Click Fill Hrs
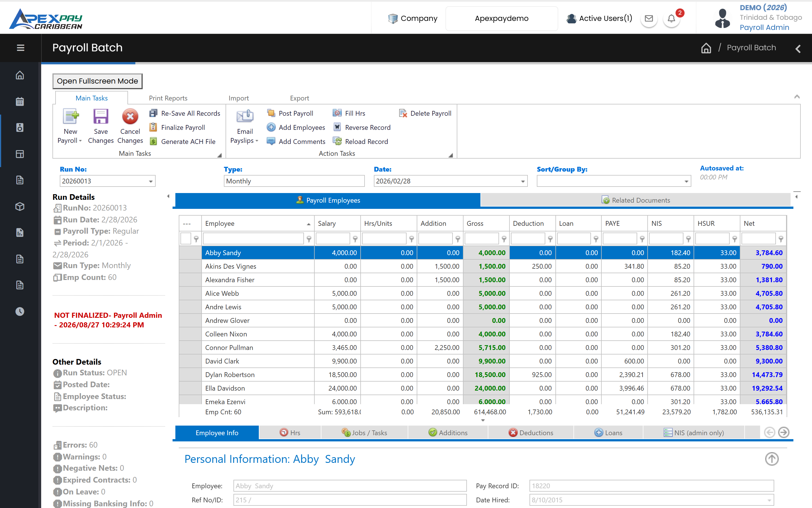The image size is (812, 508). click(349, 113)
